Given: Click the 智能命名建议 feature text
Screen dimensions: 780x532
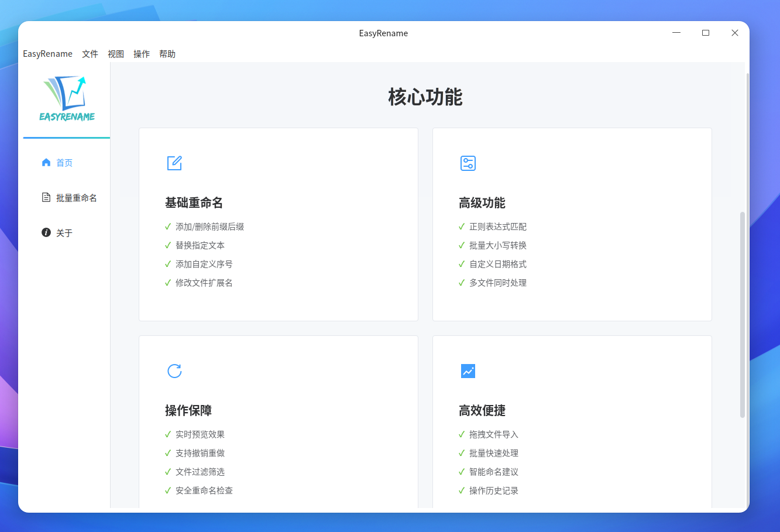Looking at the screenshot, I should coord(494,472).
